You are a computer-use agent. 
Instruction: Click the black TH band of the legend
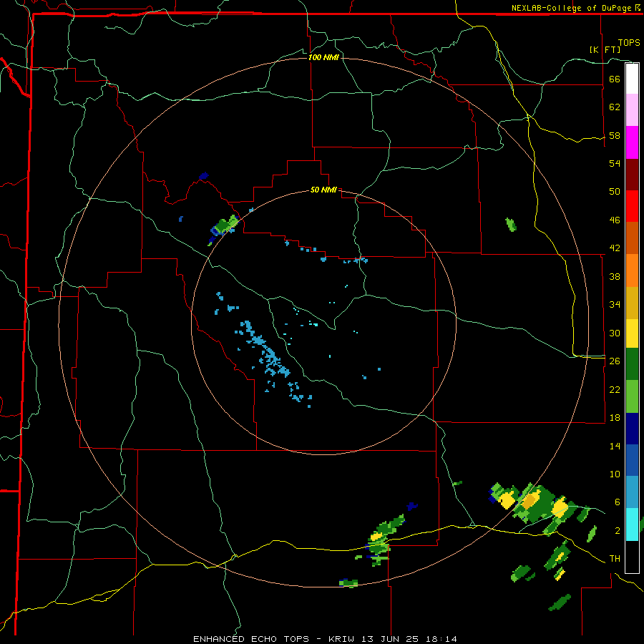(632, 557)
